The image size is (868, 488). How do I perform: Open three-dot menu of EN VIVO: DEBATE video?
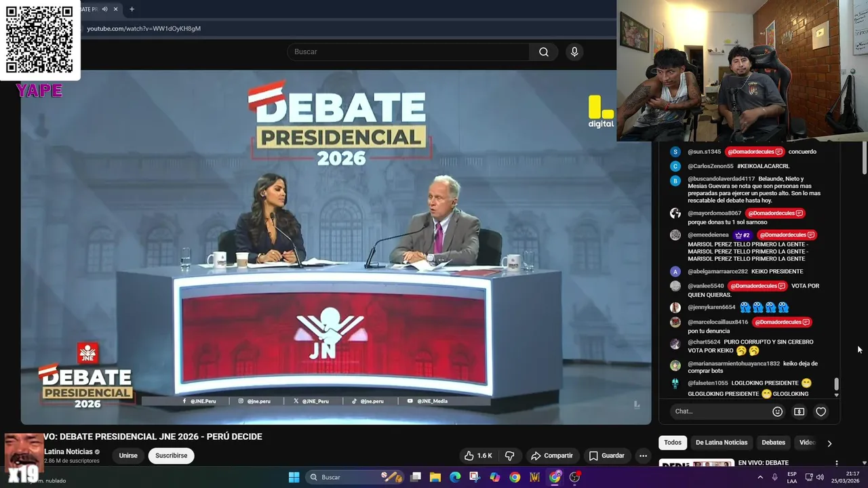click(x=836, y=463)
